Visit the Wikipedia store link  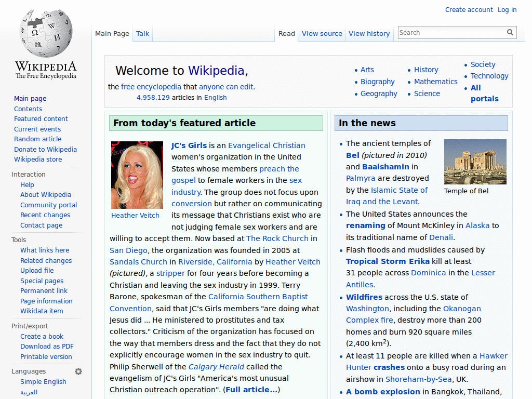point(38,159)
